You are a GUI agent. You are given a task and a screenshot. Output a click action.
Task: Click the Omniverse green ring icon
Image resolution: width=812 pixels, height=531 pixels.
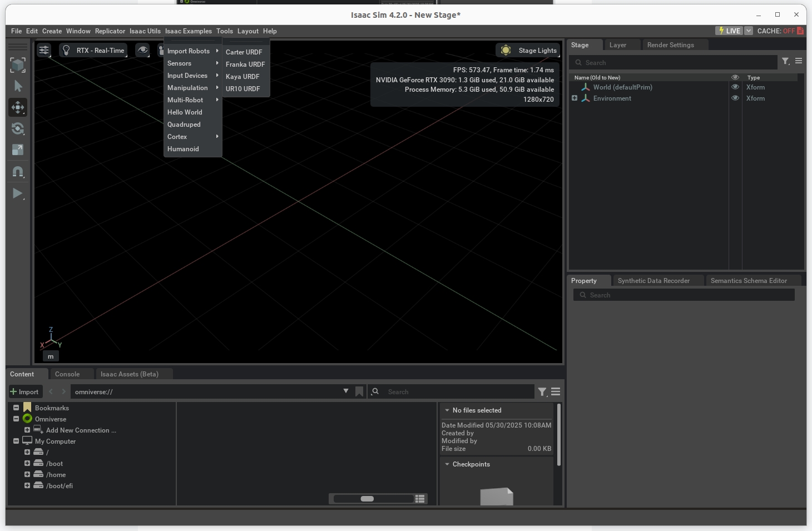pos(27,419)
